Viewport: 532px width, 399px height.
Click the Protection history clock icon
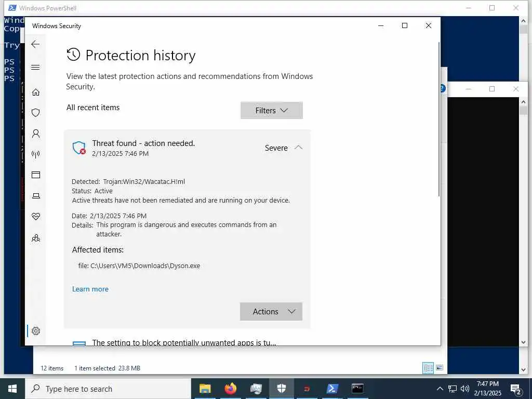point(73,55)
